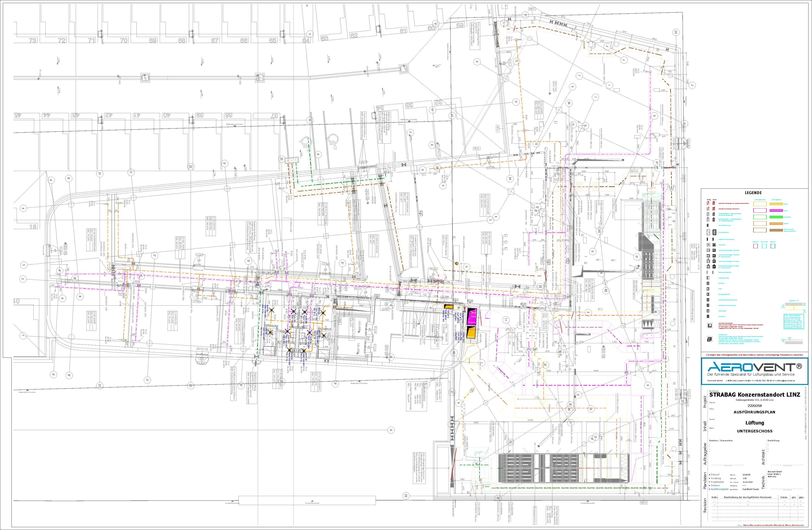Click the Luftkühler symbol in the legend
This screenshot has height=530, width=812.
click(x=708, y=316)
